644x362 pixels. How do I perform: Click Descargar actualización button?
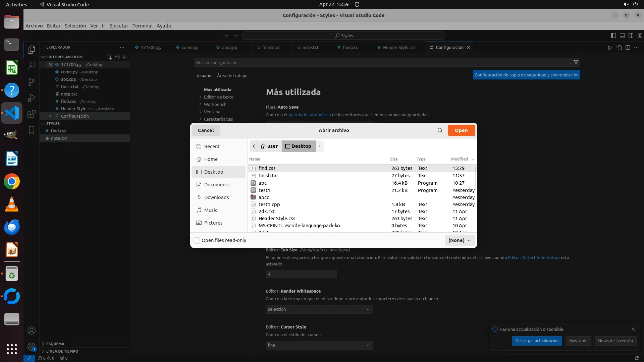[x=537, y=341]
